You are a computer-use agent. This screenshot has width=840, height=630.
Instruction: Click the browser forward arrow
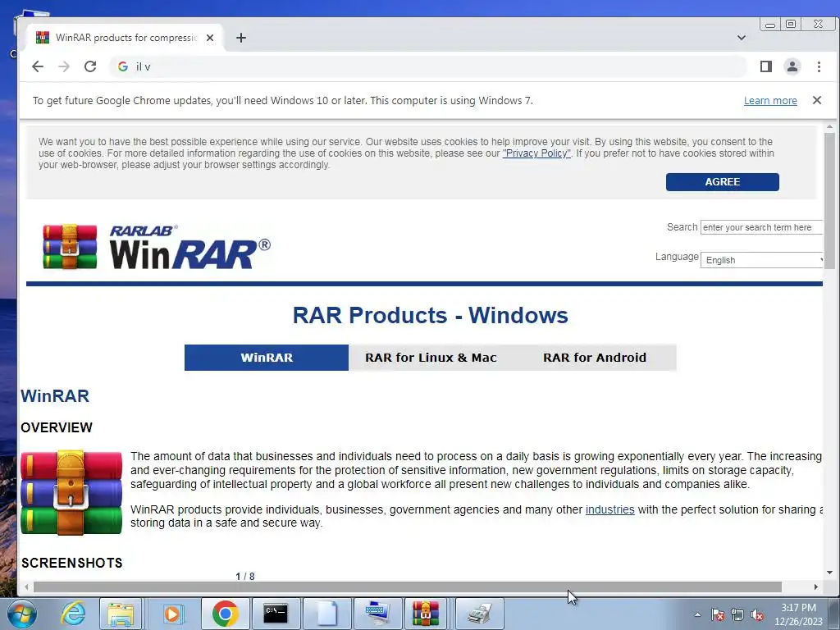(64, 66)
